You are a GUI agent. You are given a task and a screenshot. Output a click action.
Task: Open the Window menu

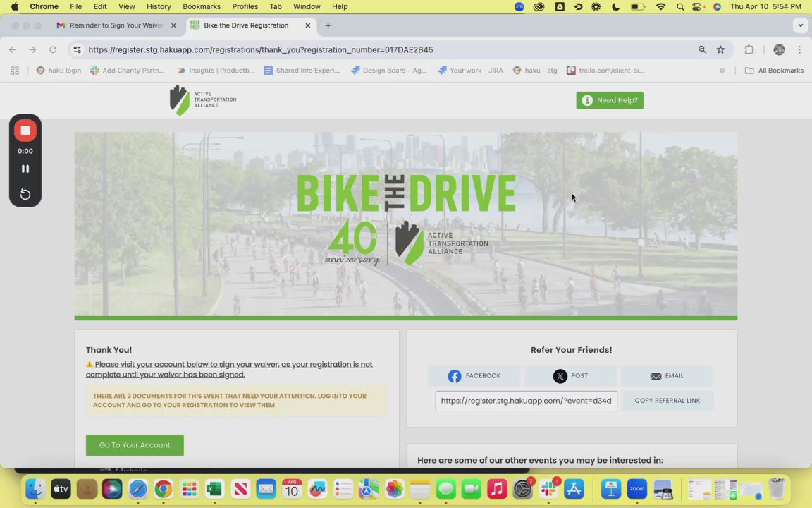pos(307,7)
